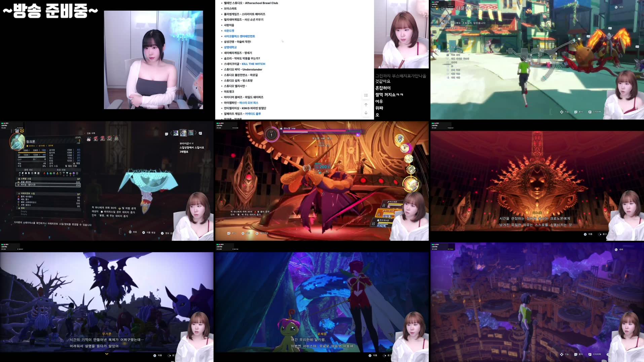Screen dimensions: 644x362
Task: Click the first Empty equipment slot
Action: pos(24,211)
